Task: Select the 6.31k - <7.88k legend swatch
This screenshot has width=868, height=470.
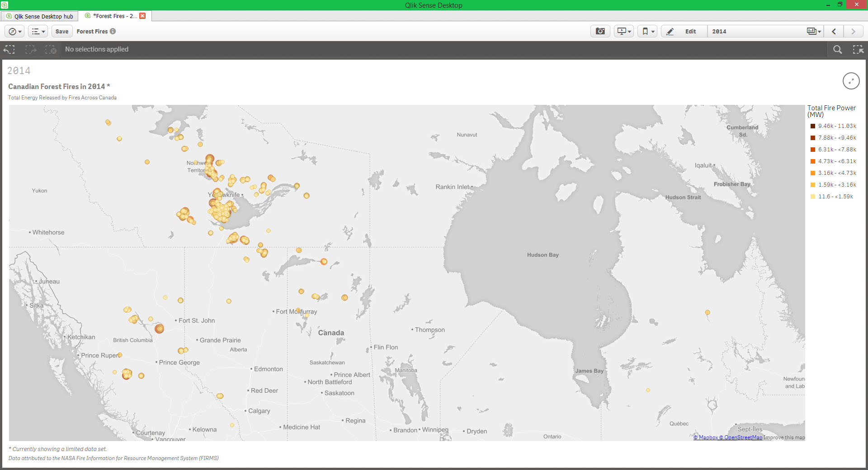Action: (x=813, y=150)
